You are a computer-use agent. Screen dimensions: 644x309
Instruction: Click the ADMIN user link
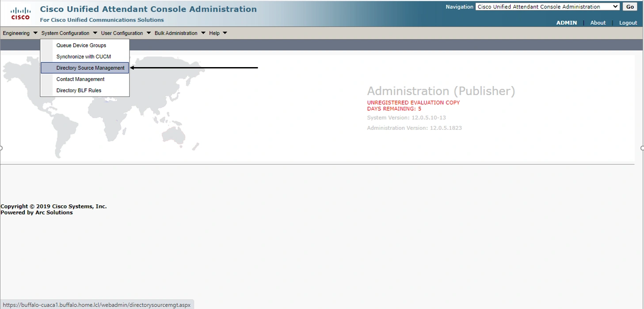pyautogui.click(x=567, y=23)
